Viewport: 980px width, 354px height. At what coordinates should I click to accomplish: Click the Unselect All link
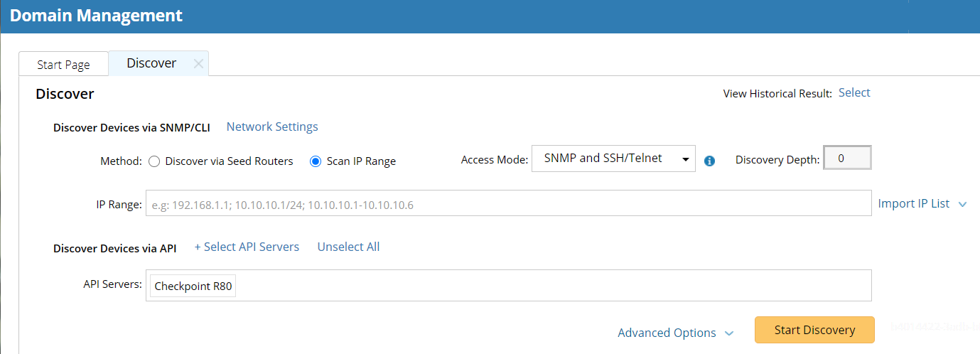click(348, 247)
